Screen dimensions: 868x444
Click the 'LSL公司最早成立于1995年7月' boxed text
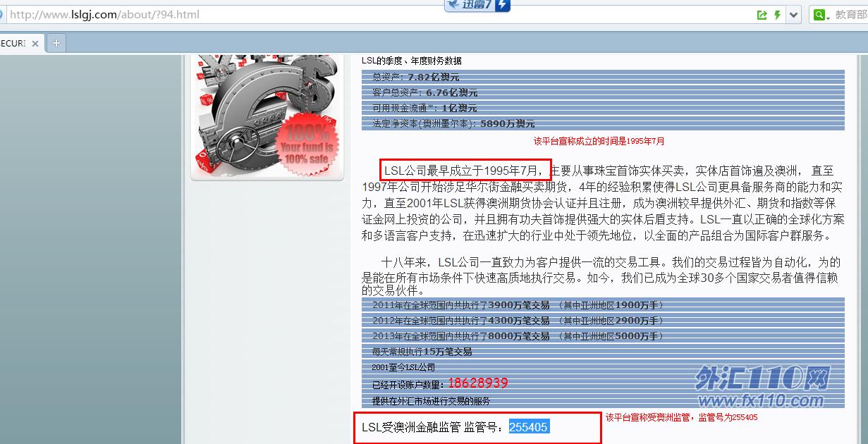pyautogui.click(x=465, y=170)
